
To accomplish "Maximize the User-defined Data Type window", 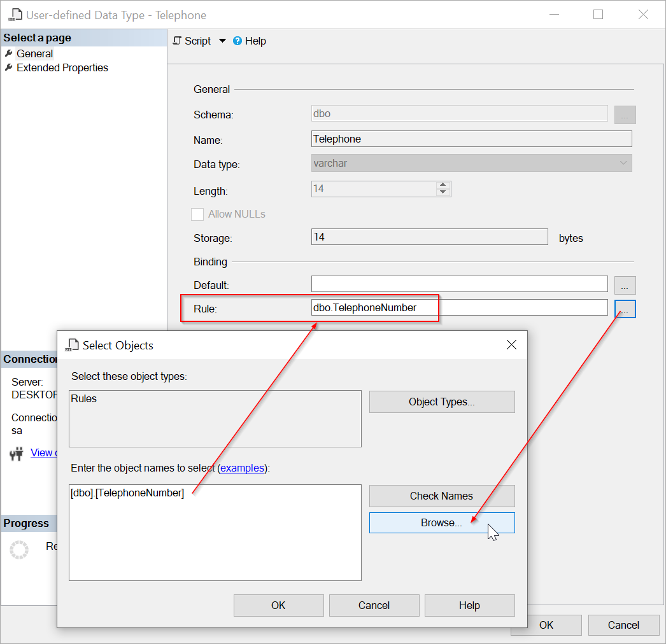I will pyautogui.click(x=598, y=15).
